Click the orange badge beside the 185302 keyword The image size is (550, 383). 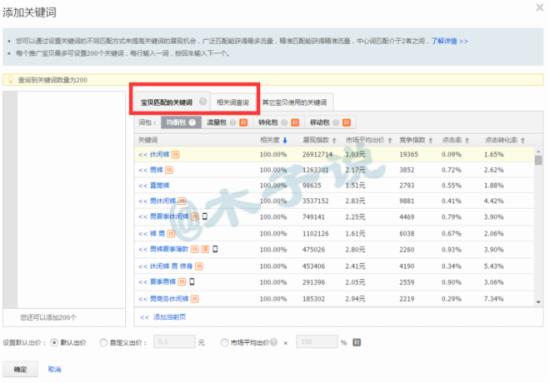pos(195,299)
